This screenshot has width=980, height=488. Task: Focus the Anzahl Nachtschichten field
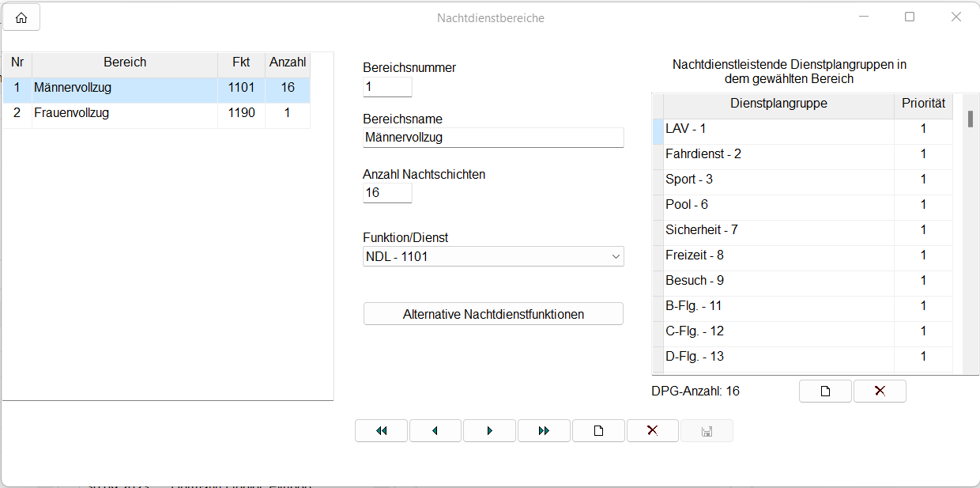(x=387, y=193)
